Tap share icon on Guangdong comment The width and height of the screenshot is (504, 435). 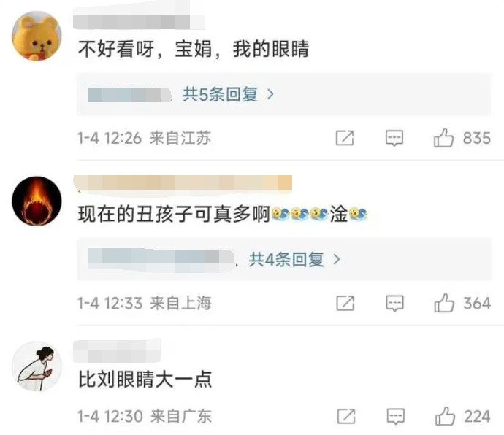(346, 416)
